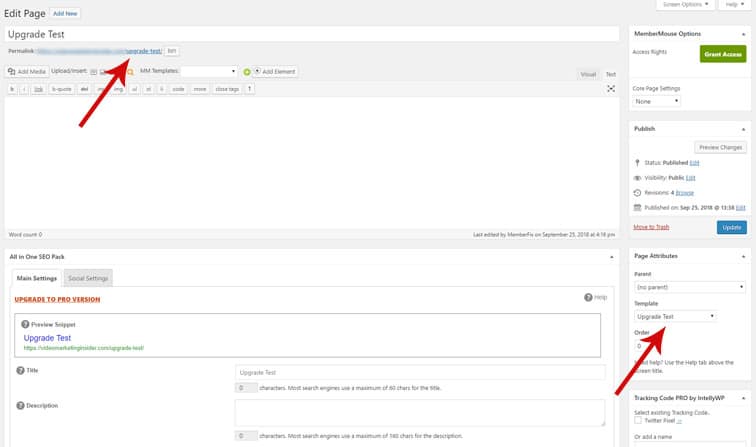This screenshot has width=756, height=447.
Task: Click the b-quote toolbar button
Action: (62, 89)
